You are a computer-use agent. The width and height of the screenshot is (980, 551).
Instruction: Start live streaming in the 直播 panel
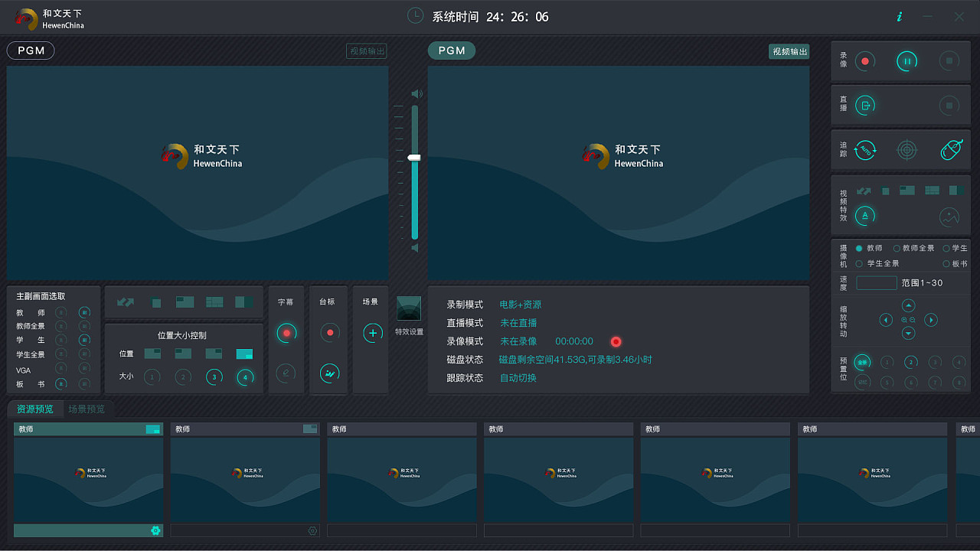(865, 106)
